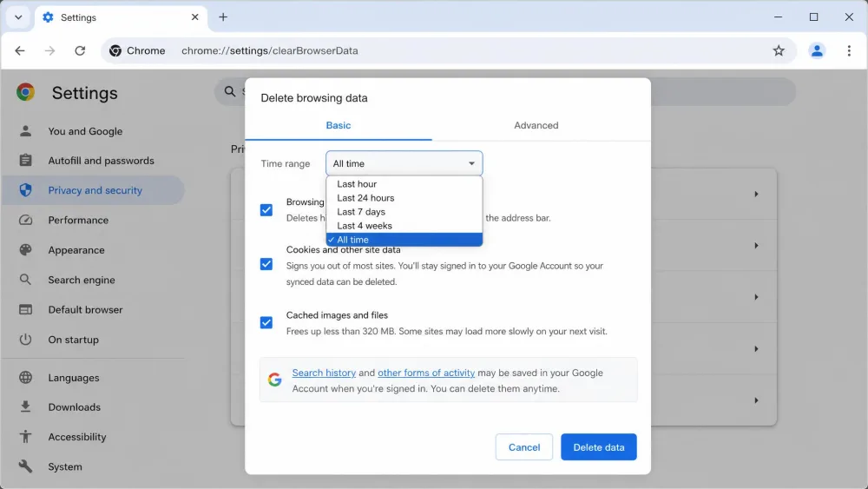
Task: Click the System wrench icon
Action: tap(25, 466)
